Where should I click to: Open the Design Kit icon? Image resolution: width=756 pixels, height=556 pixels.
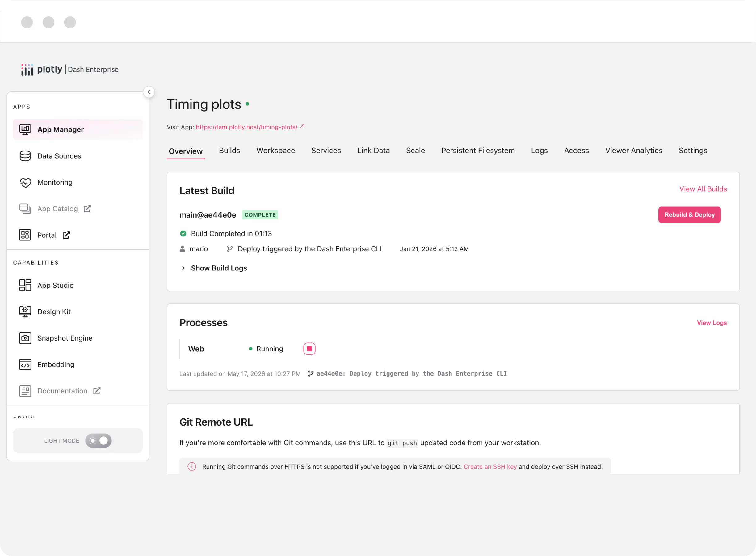coord(25,312)
